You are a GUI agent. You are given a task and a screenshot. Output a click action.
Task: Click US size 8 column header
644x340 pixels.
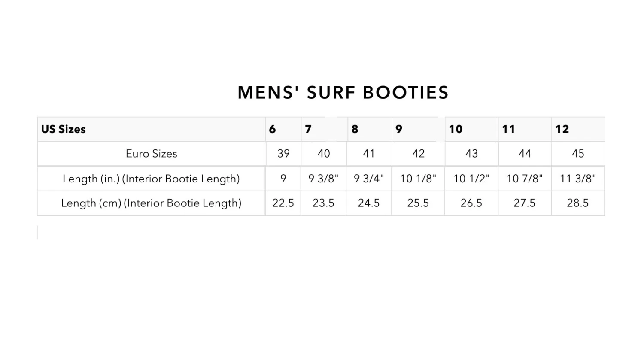coord(355,129)
